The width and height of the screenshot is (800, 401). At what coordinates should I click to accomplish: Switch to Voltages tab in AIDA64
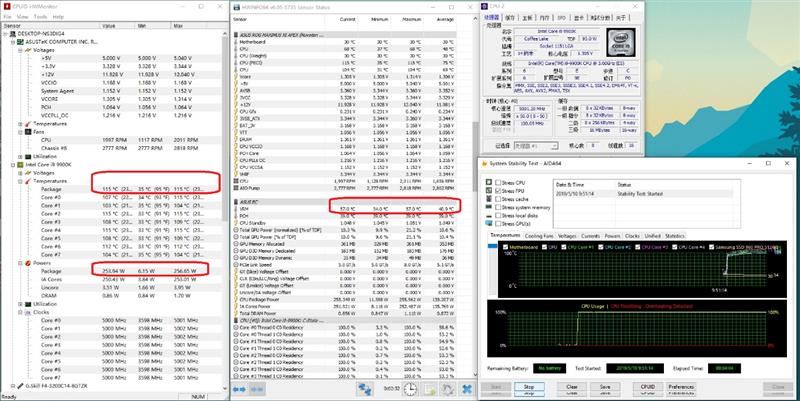(x=567, y=236)
